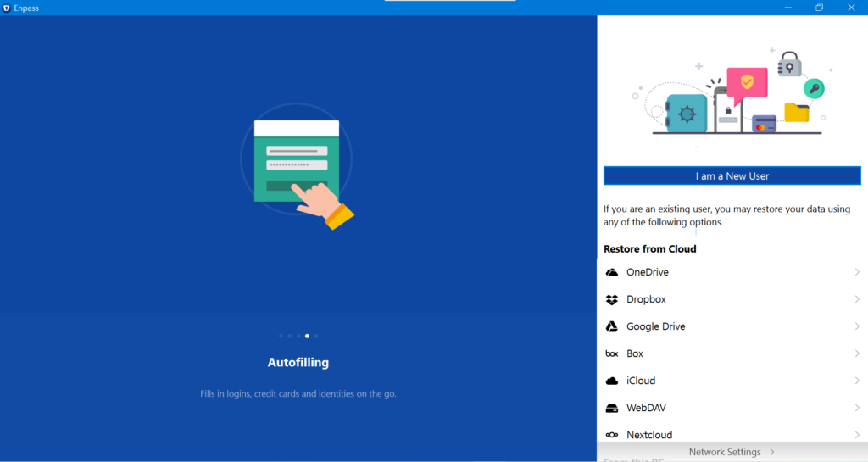Go to second carousel slide dot
This screenshot has height=462, width=868.
(x=290, y=336)
